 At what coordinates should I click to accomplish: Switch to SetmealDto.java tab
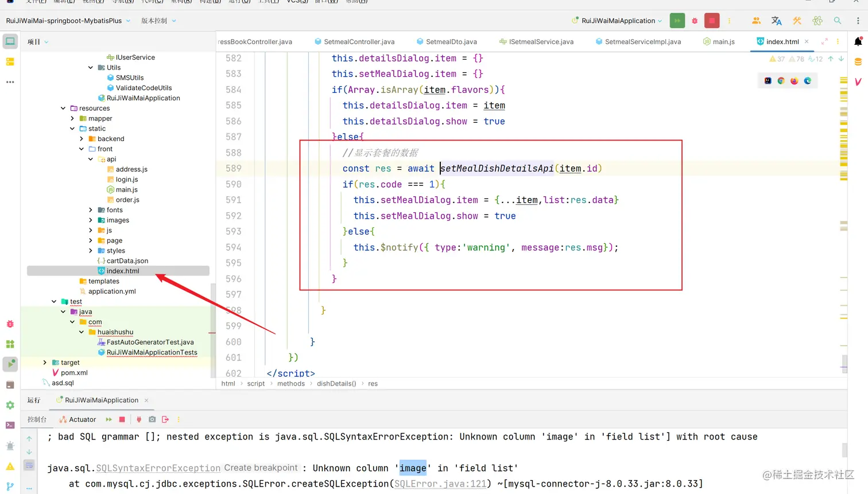point(447,41)
